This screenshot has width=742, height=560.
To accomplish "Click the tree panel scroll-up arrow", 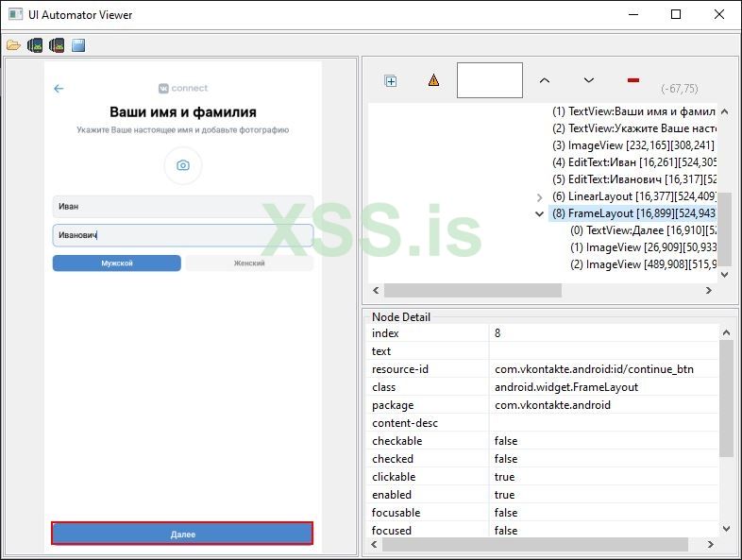I will point(724,111).
